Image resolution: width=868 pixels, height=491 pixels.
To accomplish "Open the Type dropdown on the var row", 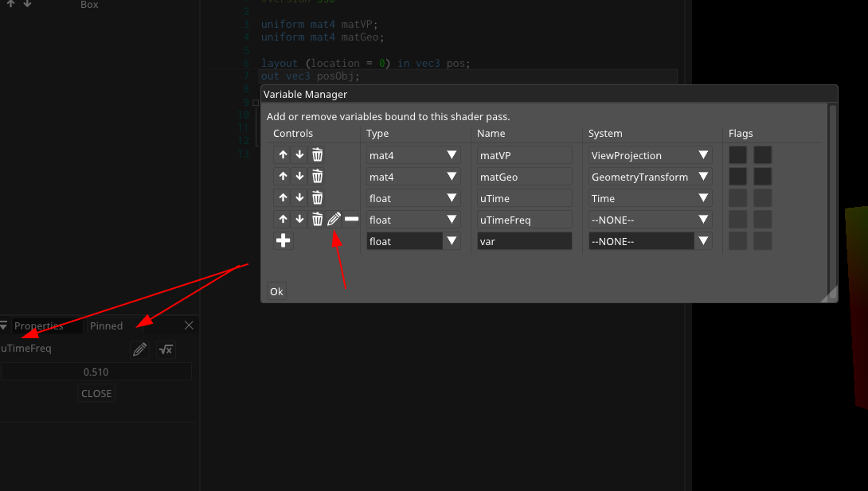I will coord(450,241).
